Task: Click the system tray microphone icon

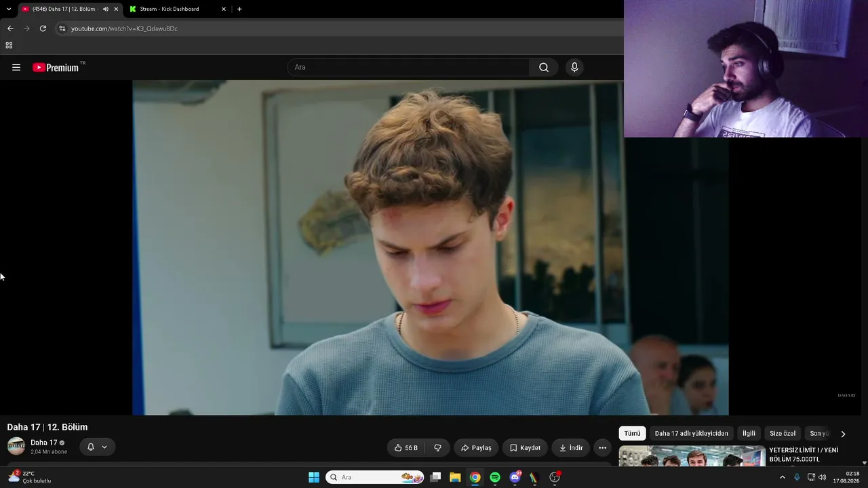Action: 797,477
